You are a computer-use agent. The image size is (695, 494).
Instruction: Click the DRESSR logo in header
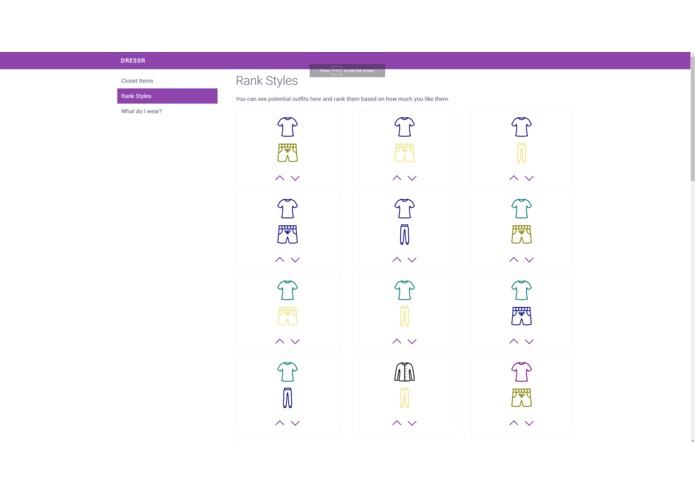pyautogui.click(x=133, y=60)
